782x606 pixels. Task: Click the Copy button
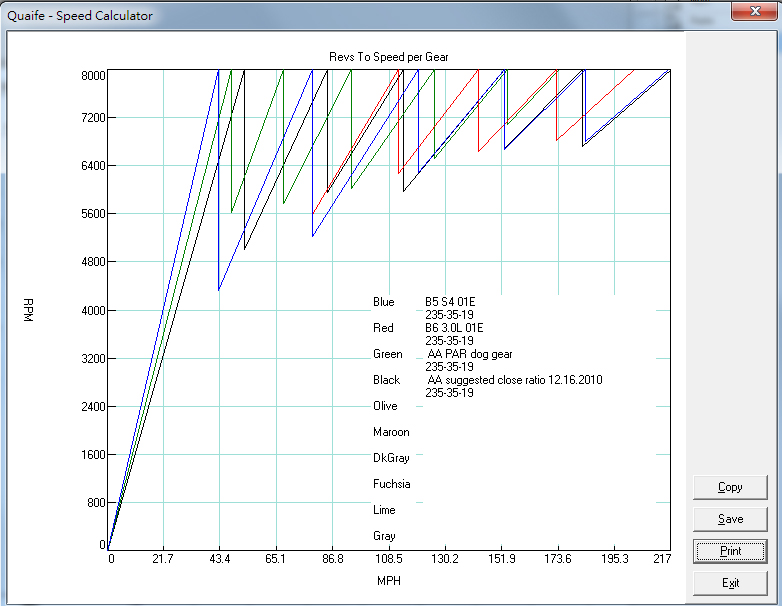(x=730, y=487)
